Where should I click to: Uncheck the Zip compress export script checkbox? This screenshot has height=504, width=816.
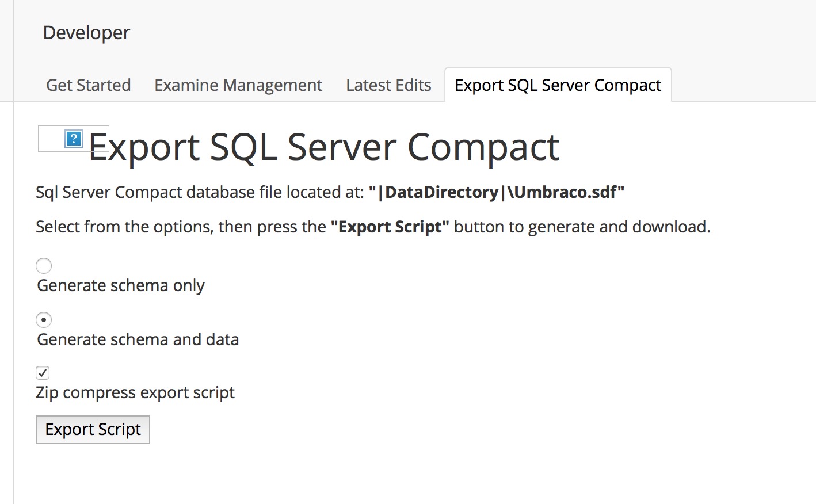tap(43, 373)
